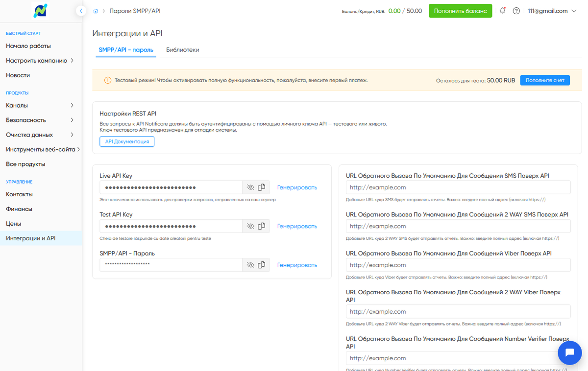
Task: Click the green Пополнить баланс button
Action: (461, 11)
